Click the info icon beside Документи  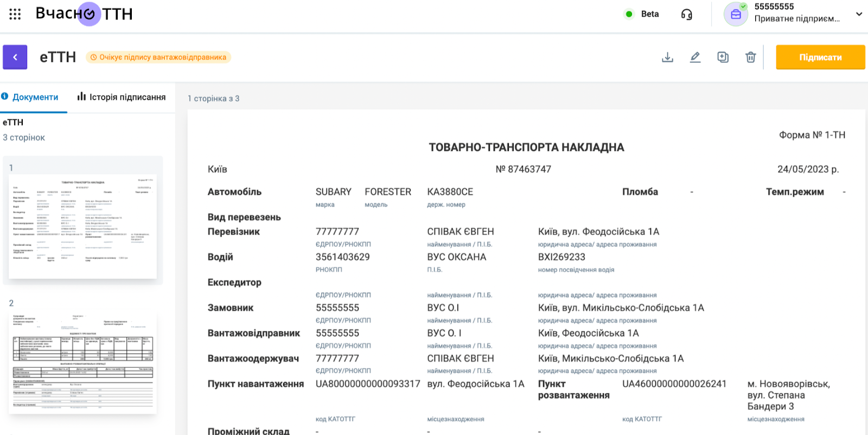click(x=5, y=97)
